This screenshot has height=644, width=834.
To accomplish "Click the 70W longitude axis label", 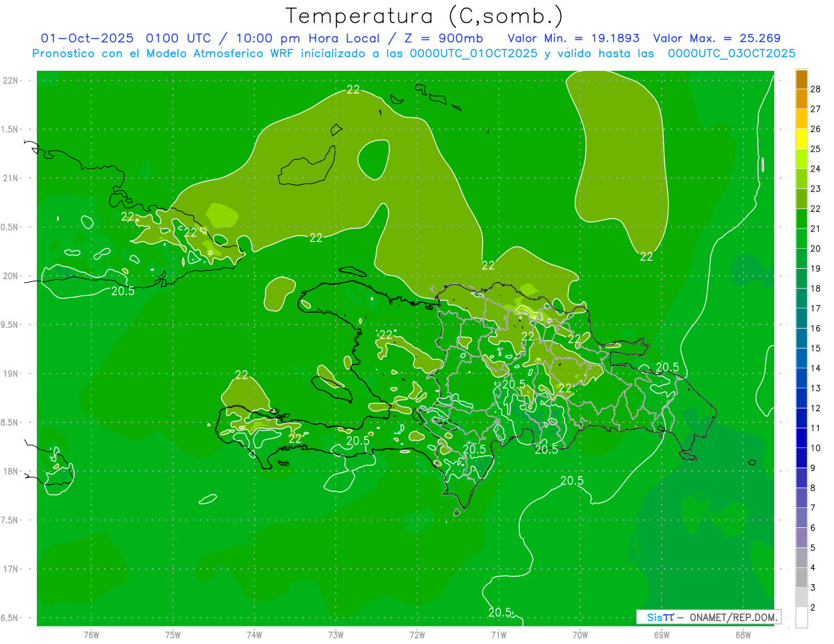I will (x=580, y=634).
